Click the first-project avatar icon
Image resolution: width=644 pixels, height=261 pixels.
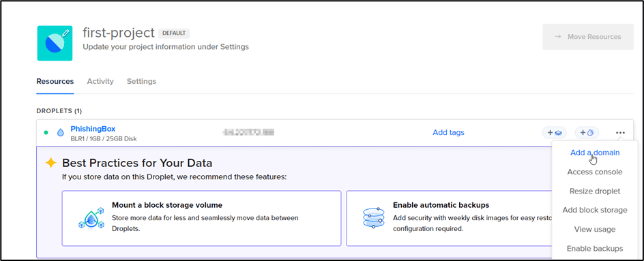55,43
